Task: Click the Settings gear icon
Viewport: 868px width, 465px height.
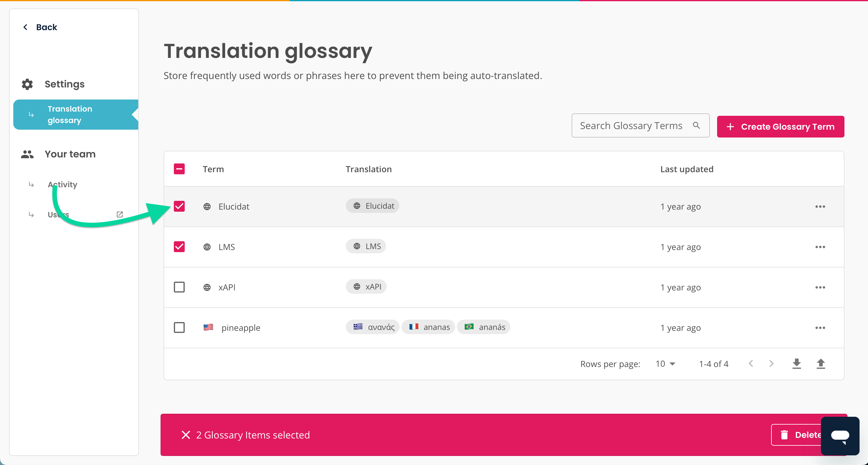Action: (x=27, y=84)
